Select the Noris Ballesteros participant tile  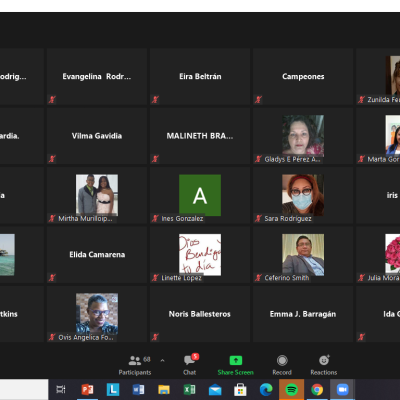pos(200,314)
